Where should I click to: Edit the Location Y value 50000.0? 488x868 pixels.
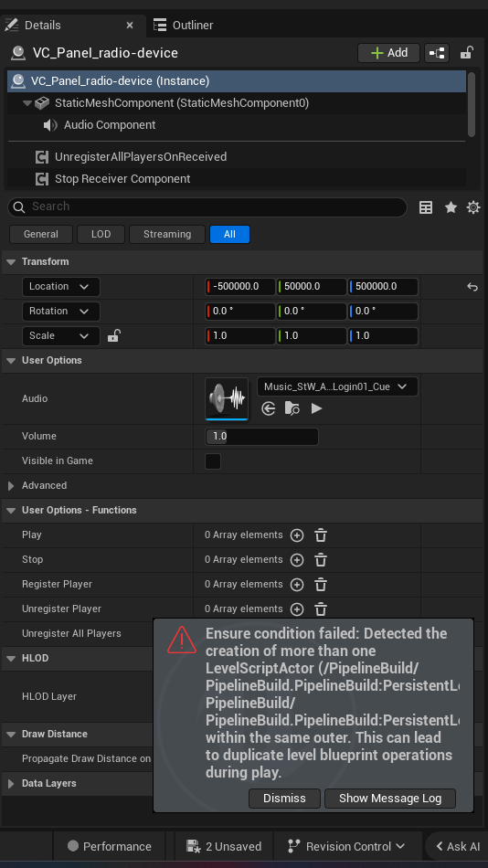tap(312, 287)
